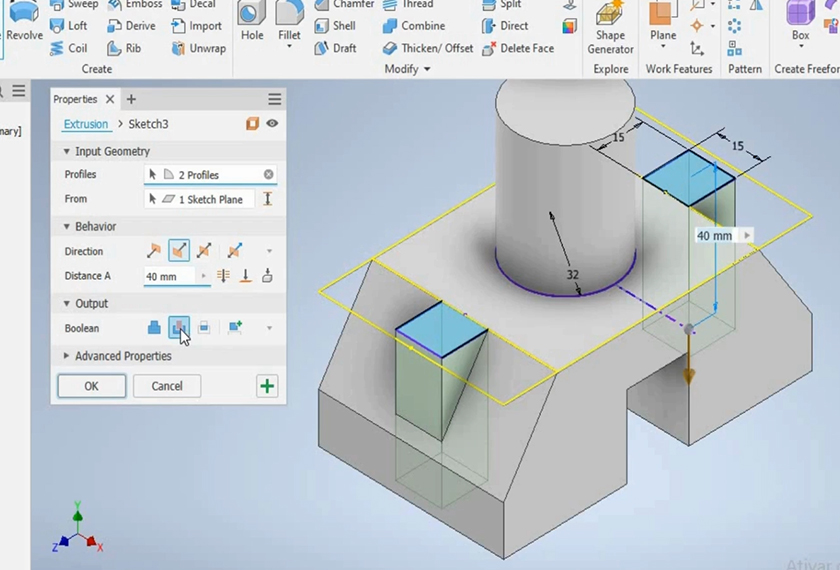The height and width of the screenshot is (570, 840).
Task: Pick the Join boolean operation
Action: coord(154,328)
